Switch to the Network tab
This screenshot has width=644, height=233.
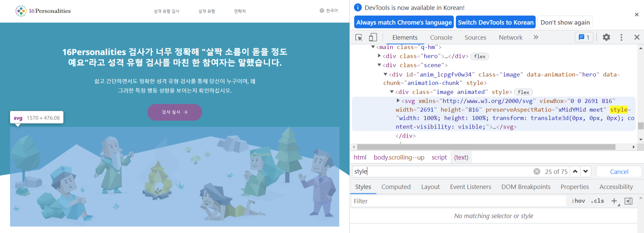pos(511,37)
